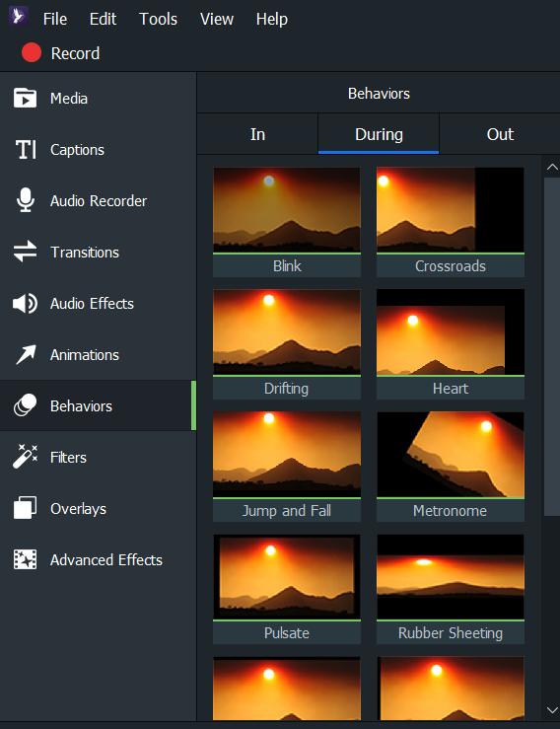
Task: Open the Audio Recorder microphone icon
Action: click(x=26, y=200)
